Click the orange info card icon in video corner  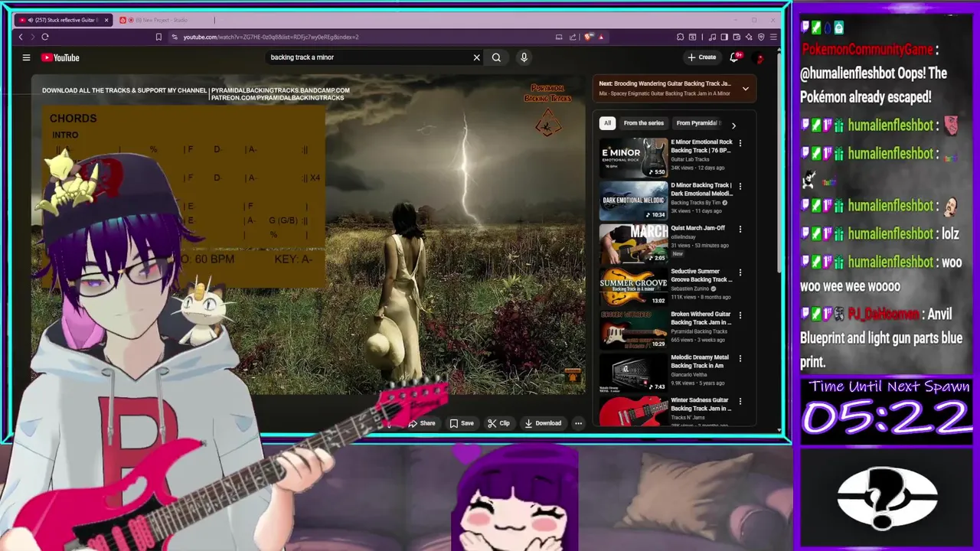pyautogui.click(x=573, y=376)
